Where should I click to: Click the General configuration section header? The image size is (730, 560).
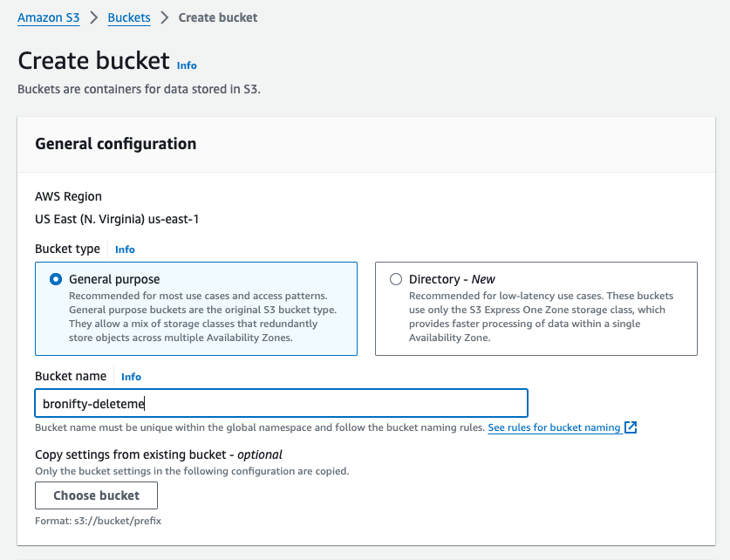(114, 144)
